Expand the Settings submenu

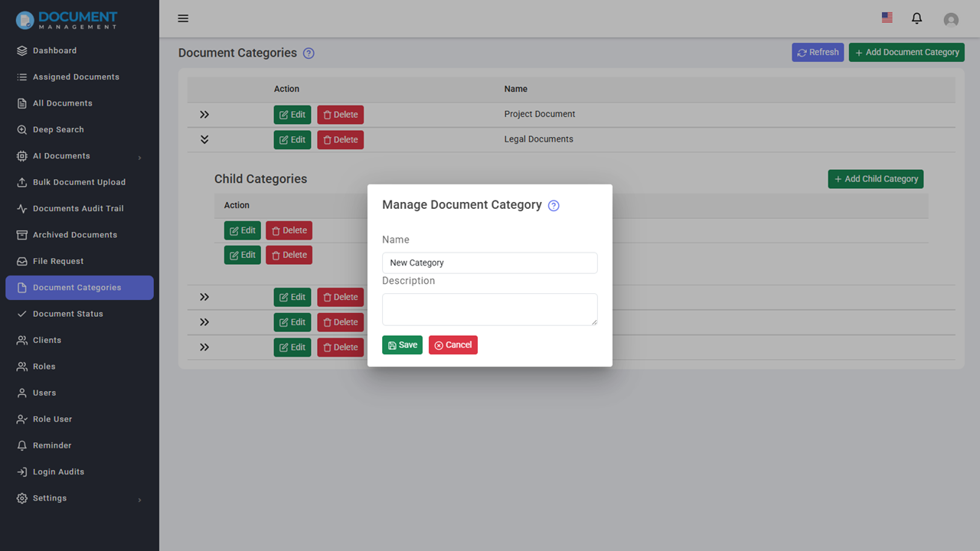(47, 498)
